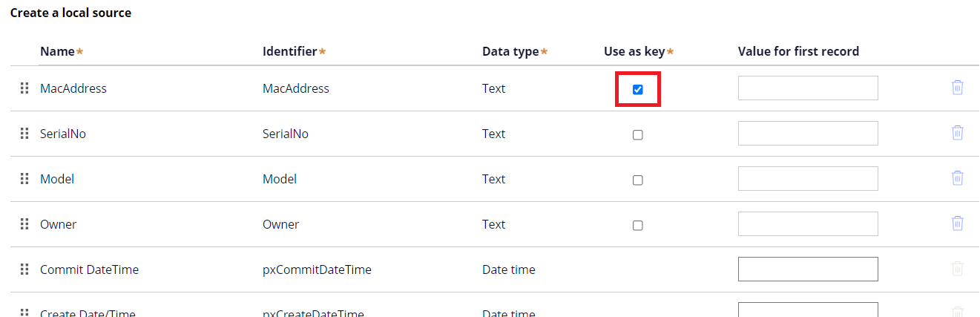
Task: Click the pxCommitDateTime identifier cell
Action: (317, 269)
